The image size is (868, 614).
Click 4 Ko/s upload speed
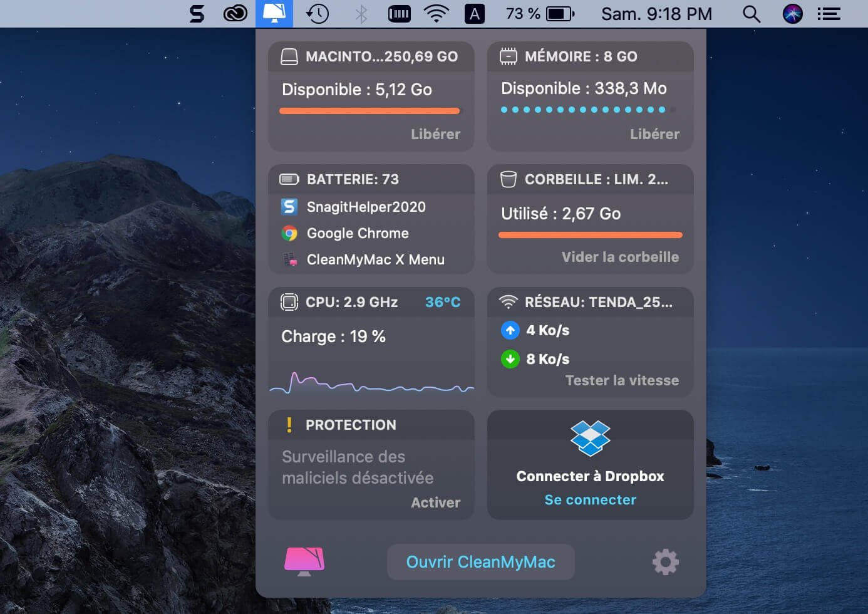click(x=547, y=330)
